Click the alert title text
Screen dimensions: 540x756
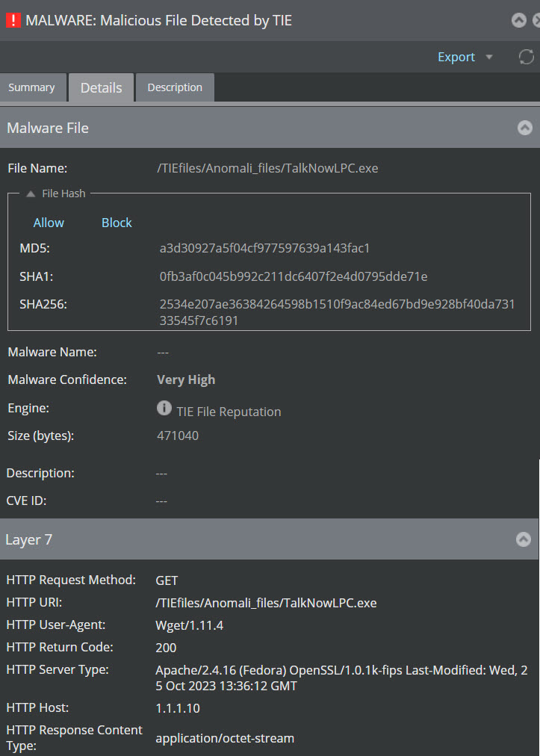coord(158,21)
